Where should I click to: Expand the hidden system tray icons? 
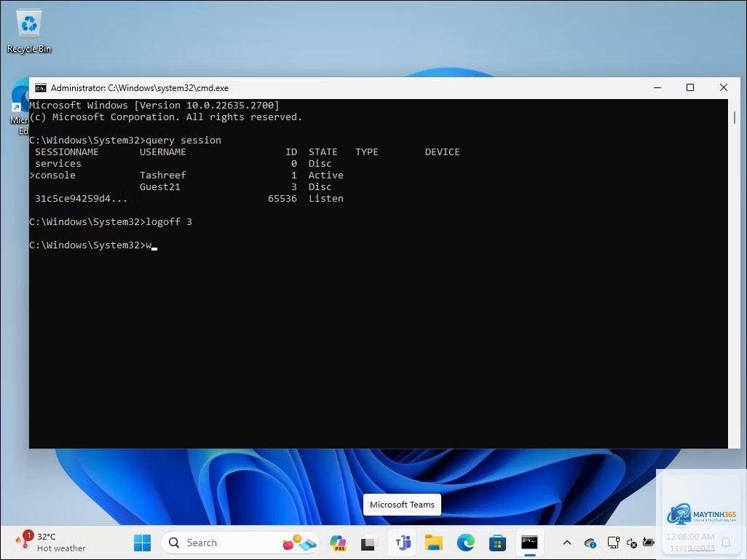(567, 543)
